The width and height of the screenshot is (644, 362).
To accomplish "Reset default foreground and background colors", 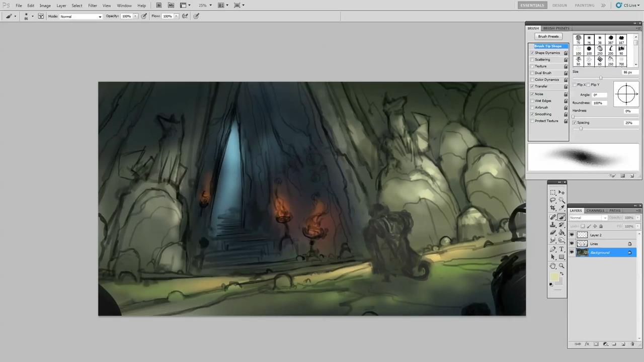I will coord(550,284).
